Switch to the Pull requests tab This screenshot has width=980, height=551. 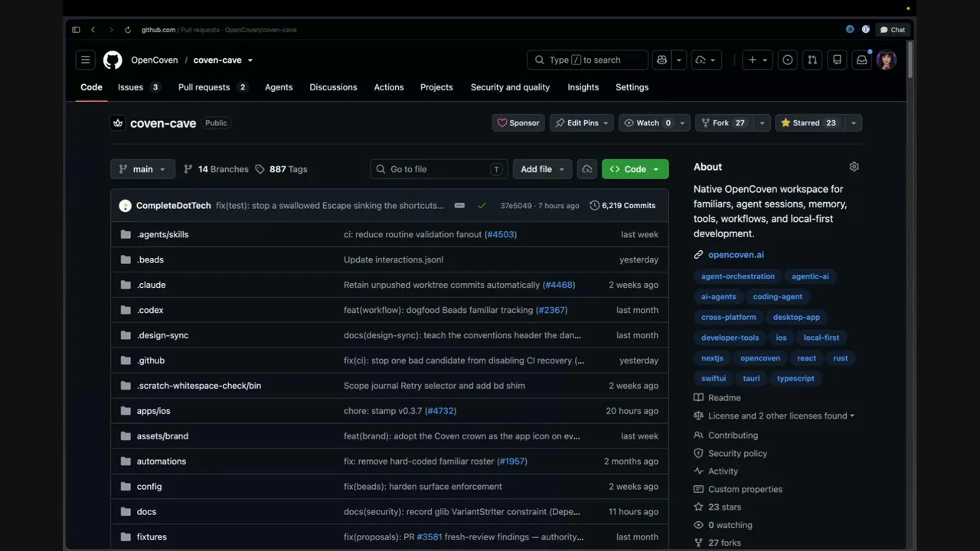click(212, 87)
